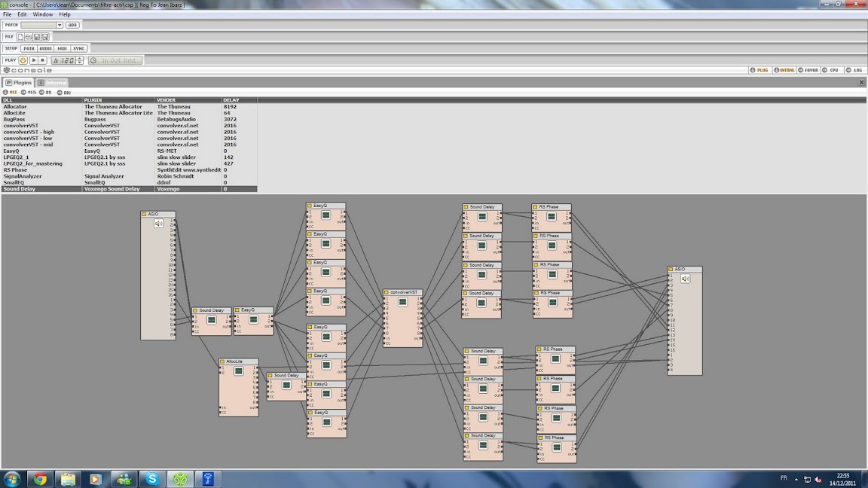The image size is (868, 488).
Task: Sort plugin list by VENDER column
Action: pyautogui.click(x=188, y=100)
